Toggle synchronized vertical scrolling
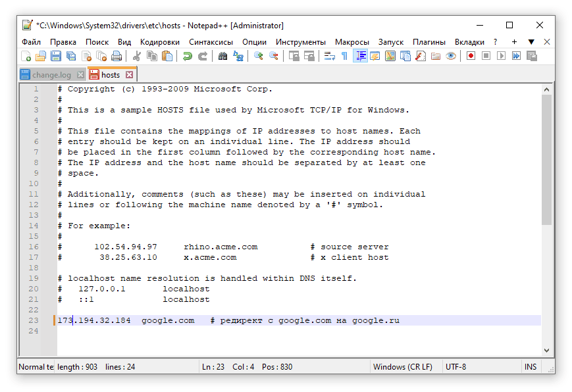This screenshot has width=572, height=392. pyautogui.click(x=294, y=56)
